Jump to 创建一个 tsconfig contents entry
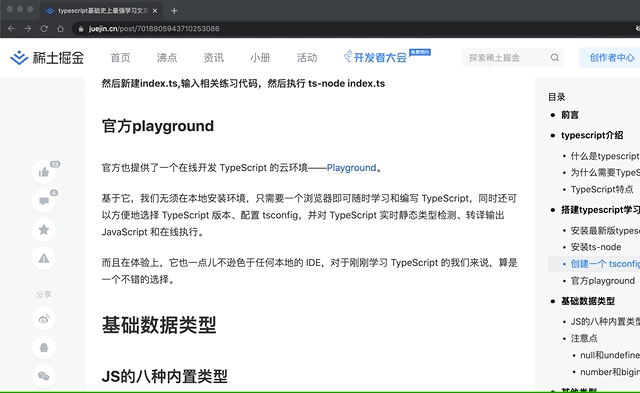640x393 pixels. [x=605, y=264]
